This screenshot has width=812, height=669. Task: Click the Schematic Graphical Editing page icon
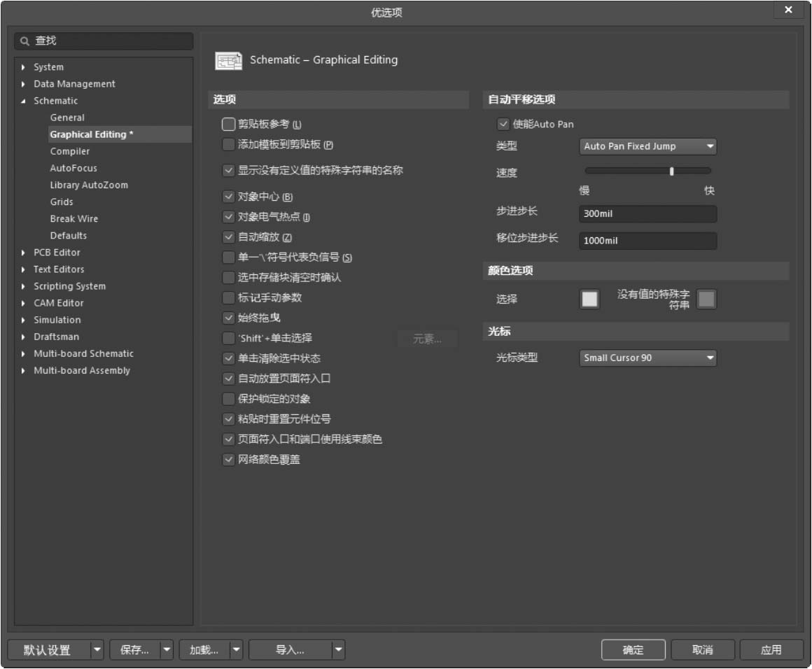(x=228, y=61)
